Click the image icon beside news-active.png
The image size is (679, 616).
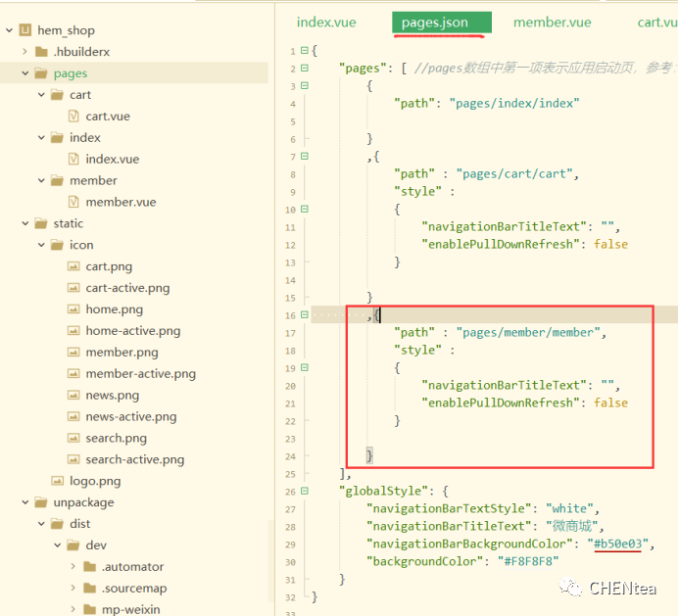(73, 416)
